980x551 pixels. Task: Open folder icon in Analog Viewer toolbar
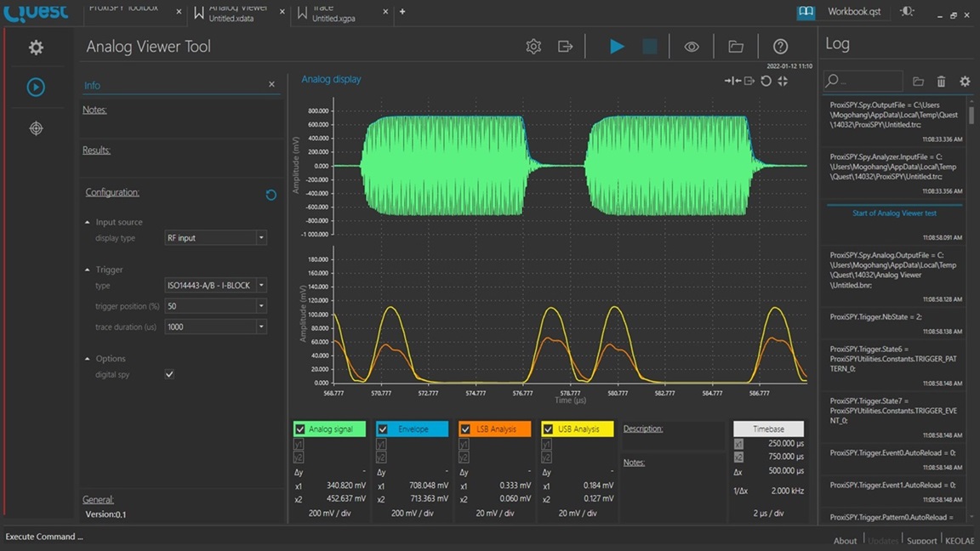pyautogui.click(x=736, y=47)
